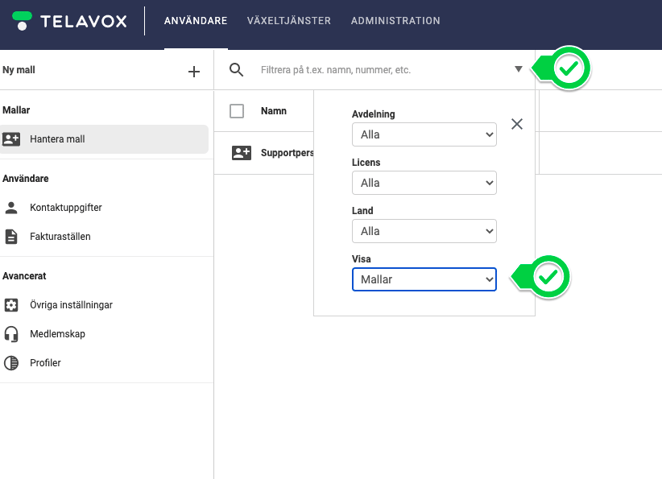This screenshot has height=479, width=662.
Task: Switch to the Växeltjänster tab
Action: 289,21
